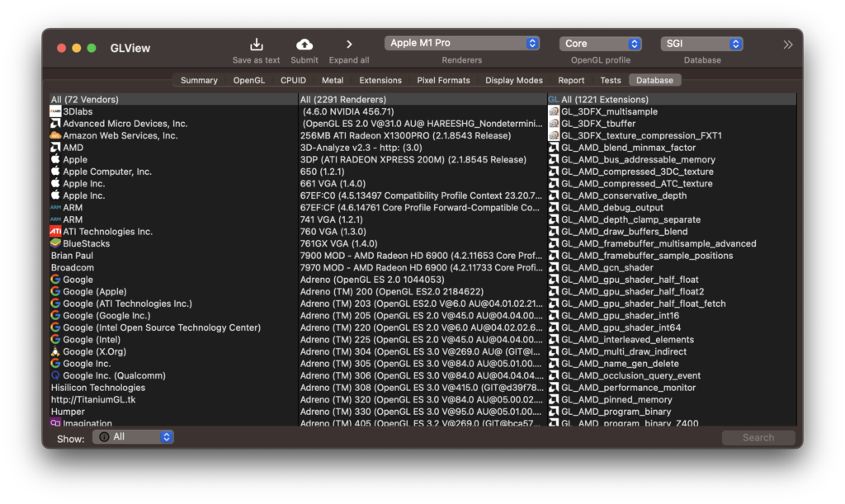Click the GL_3DFX_multisample extension icon
The image size is (845, 504).
554,111
